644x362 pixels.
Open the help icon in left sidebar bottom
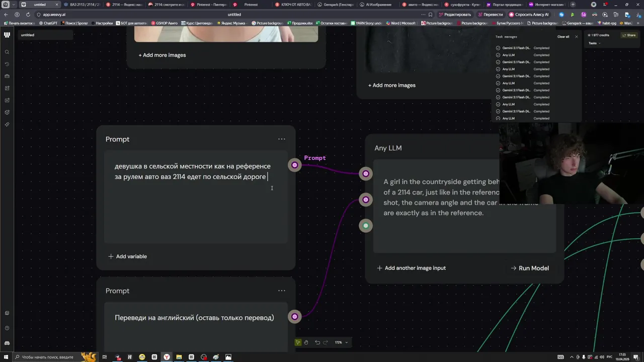(x=7, y=328)
